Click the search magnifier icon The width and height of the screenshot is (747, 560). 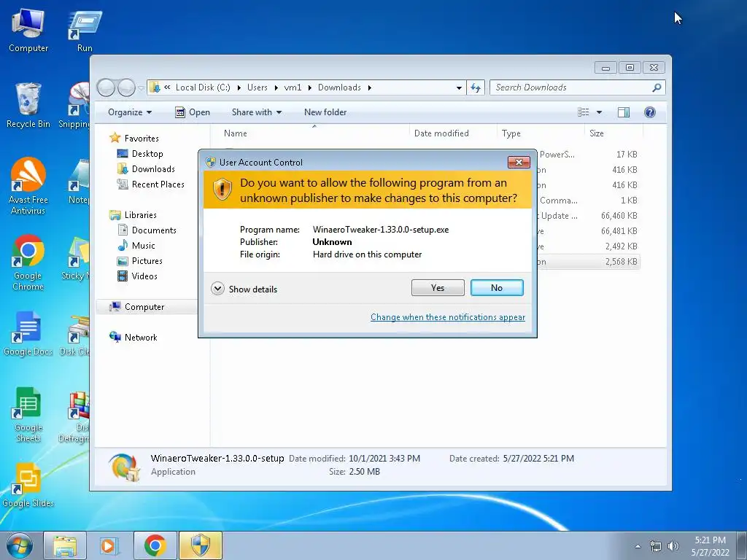point(657,87)
